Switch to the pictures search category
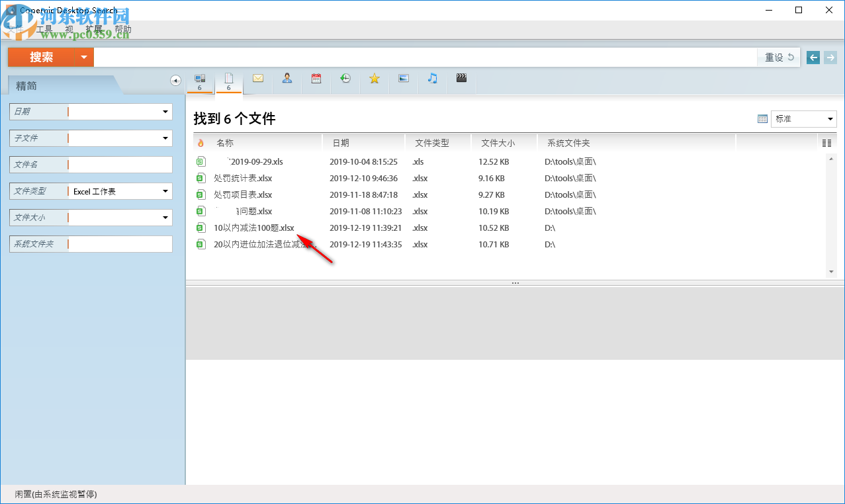Viewport: 845px width, 504px height. pyautogui.click(x=403, y=79)
